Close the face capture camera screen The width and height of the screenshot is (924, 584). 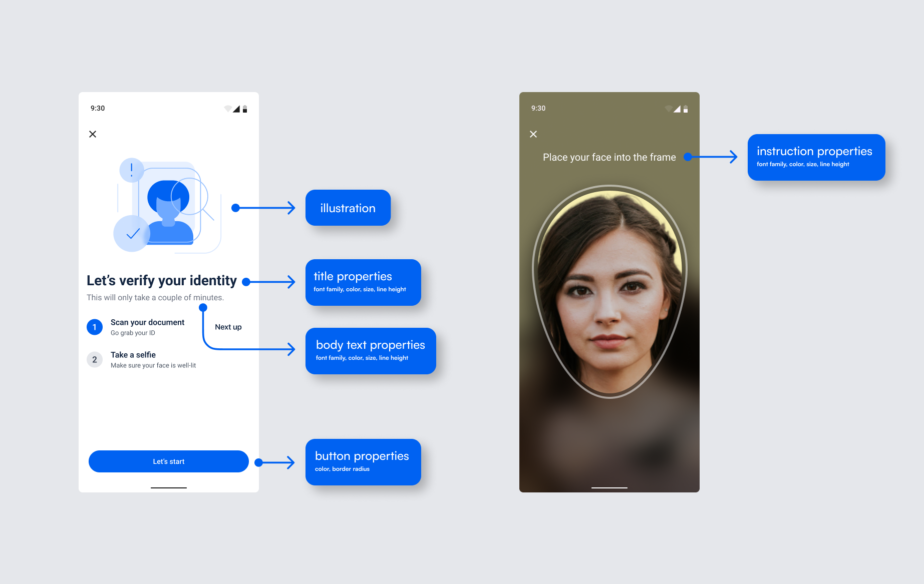click(533, 134)
